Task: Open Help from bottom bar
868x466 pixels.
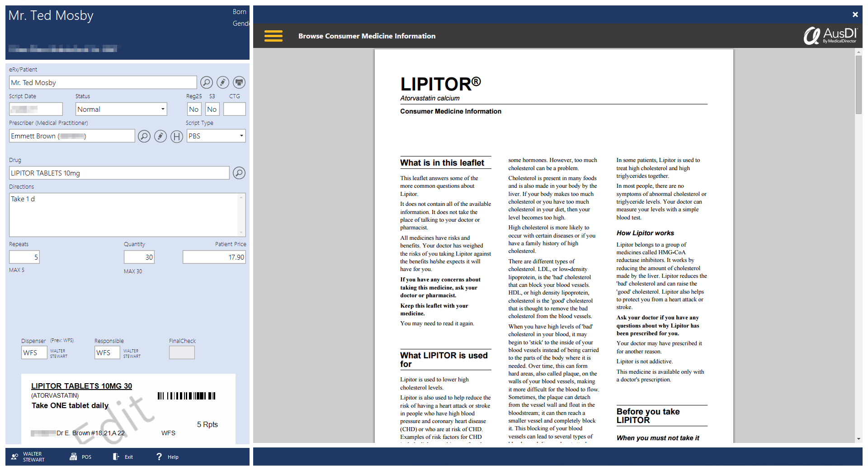Action: click(x=168, y=457)
